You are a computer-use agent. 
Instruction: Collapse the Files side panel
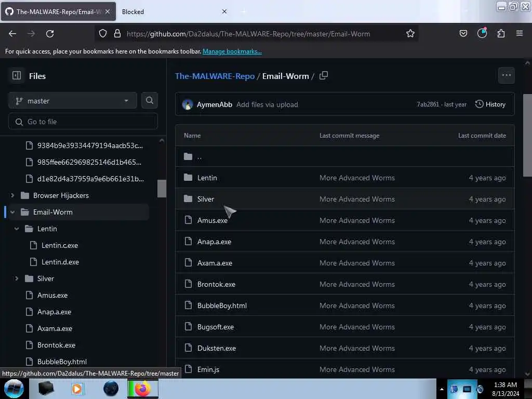click(x=17, y=75)
